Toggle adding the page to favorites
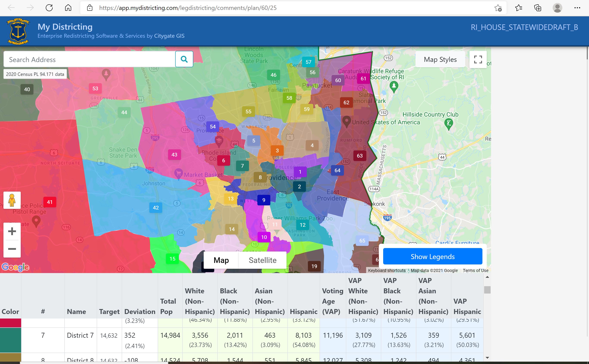This screenshot has height=364, width=589. [498, 8]
